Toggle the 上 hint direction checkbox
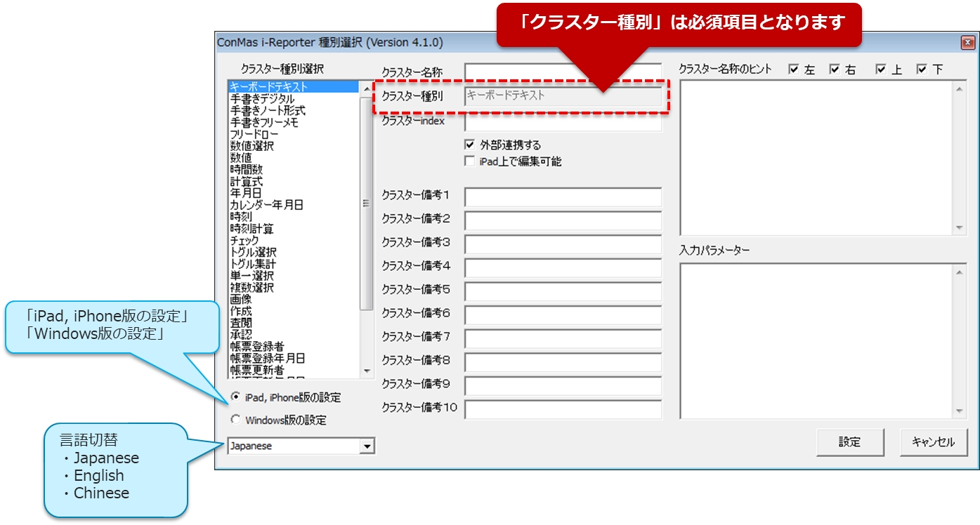This screenshot has height=525, width=980. (881, 69)
